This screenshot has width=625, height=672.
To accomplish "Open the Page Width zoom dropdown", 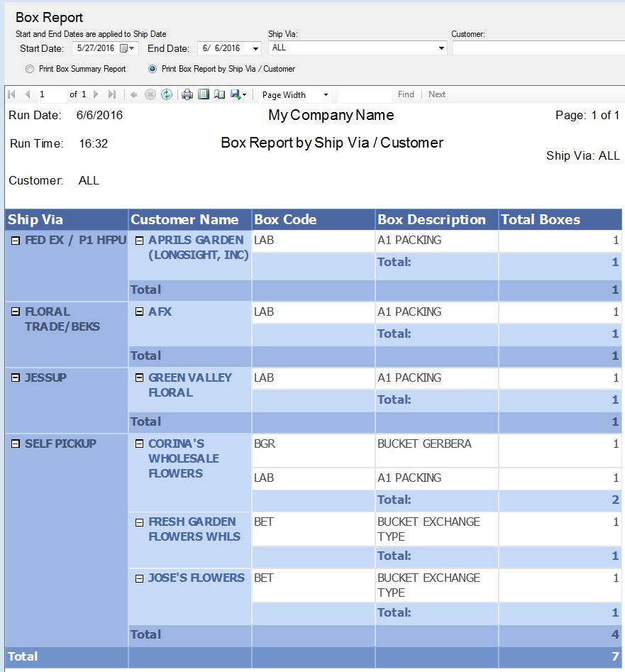I will click(x=326, y=95).
